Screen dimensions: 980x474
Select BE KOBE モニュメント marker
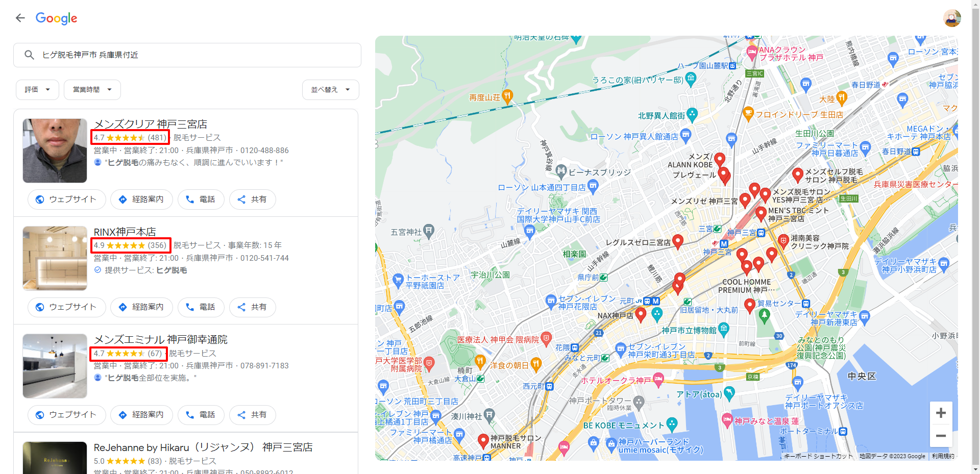point(672,424)
